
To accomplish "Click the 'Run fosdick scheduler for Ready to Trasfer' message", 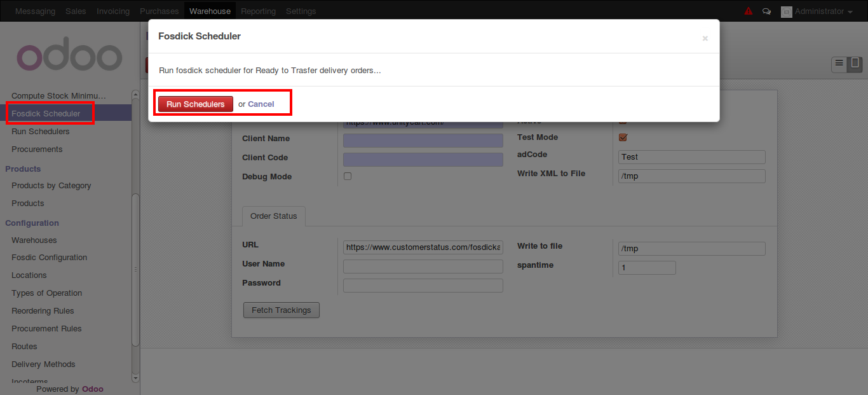I will pyautogui.click(x=270, y=70).
